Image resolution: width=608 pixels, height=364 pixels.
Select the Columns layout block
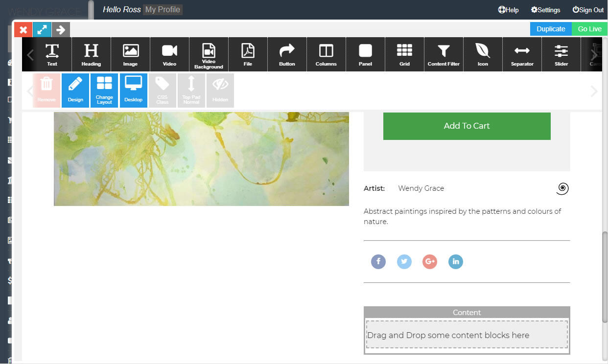(x=326, y=54)
